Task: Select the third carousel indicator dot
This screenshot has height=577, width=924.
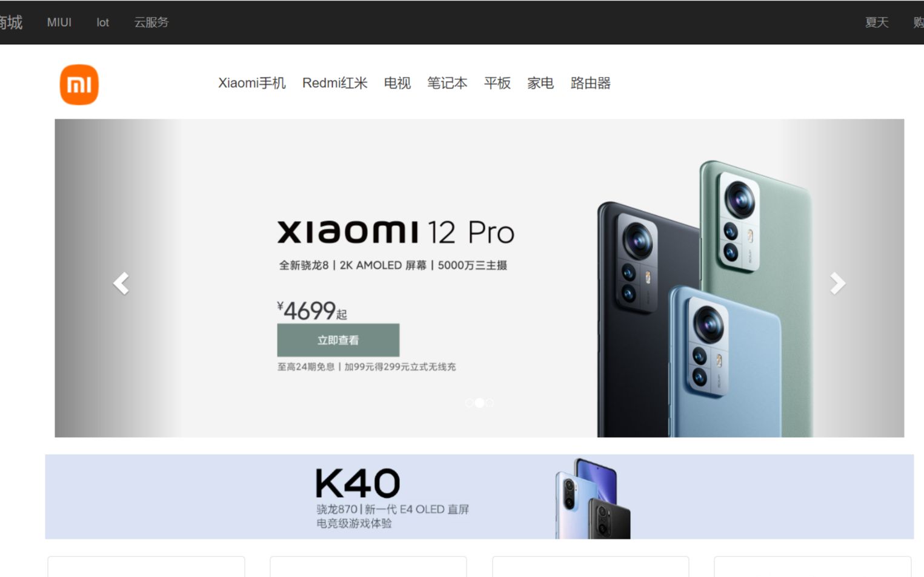Action: 490,403
